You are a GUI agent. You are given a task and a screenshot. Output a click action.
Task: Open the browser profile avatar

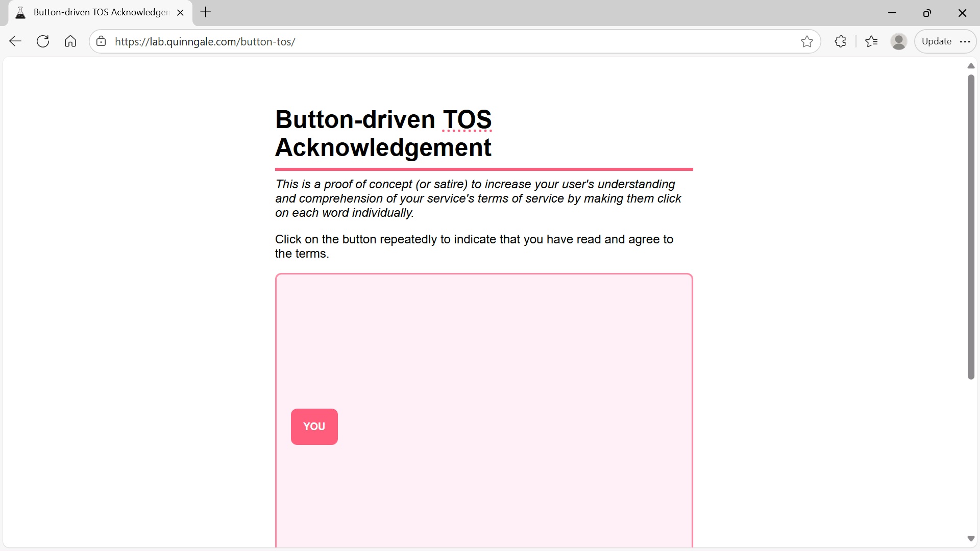point(899,41)
